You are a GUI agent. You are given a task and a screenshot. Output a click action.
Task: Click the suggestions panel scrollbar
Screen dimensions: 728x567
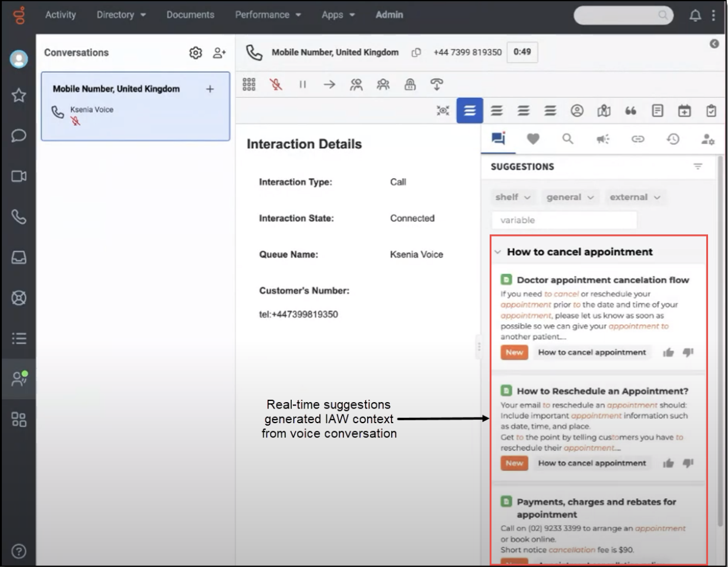720,340
